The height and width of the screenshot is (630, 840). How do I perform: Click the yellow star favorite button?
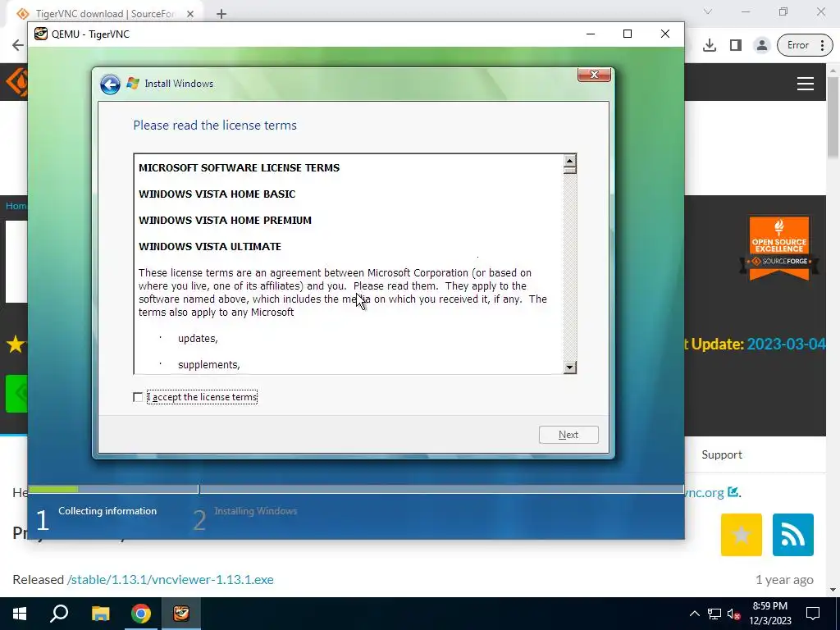(742, 535)
